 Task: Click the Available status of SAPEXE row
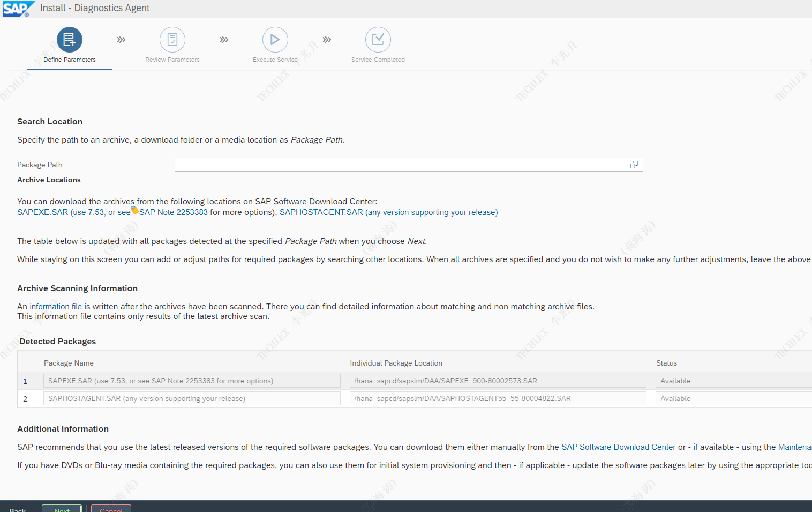734,381
